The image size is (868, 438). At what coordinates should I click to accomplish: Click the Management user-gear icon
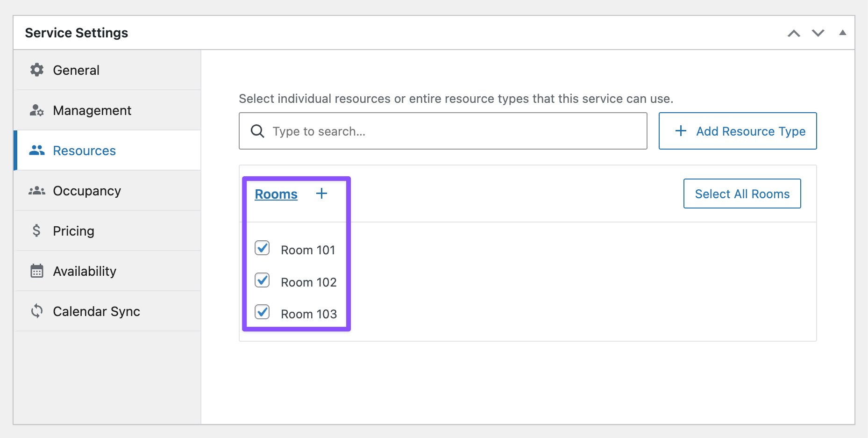click(37, 110)
